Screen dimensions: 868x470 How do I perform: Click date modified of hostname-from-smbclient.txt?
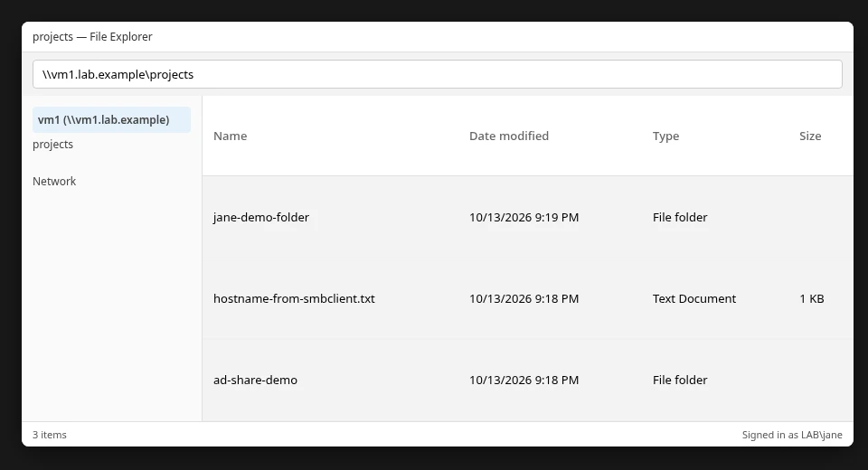(x=524, y=298)
